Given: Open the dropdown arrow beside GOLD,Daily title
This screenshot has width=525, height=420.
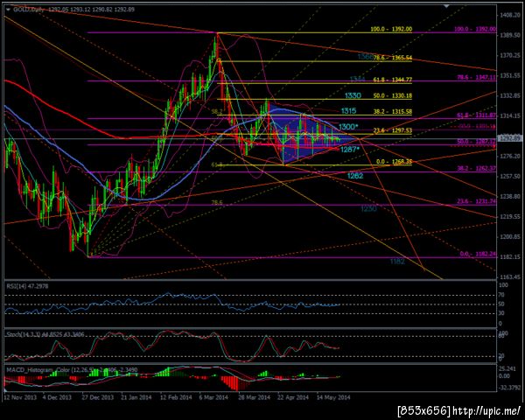Looking at the screenshot, I should 8,10.
